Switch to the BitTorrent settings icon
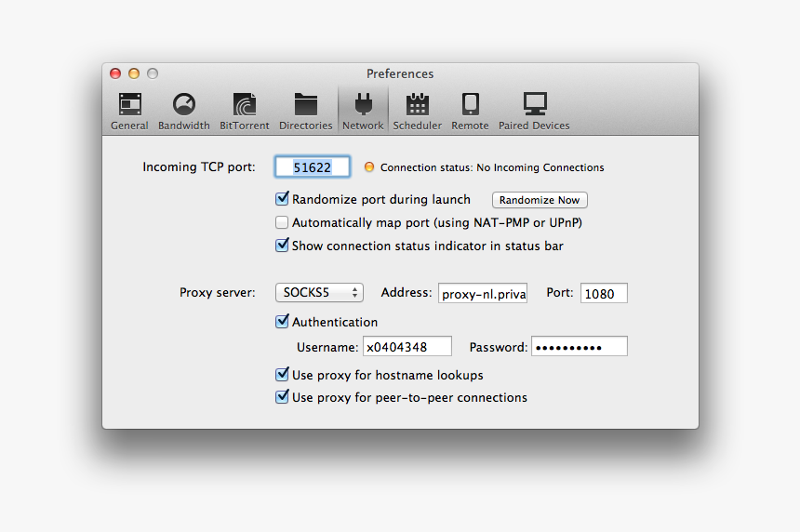The width and height of the screenshot is (800, 532). (x=245, y=111)
